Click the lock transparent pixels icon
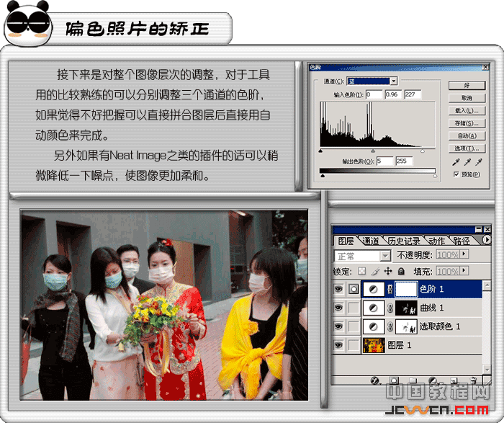 362,272
